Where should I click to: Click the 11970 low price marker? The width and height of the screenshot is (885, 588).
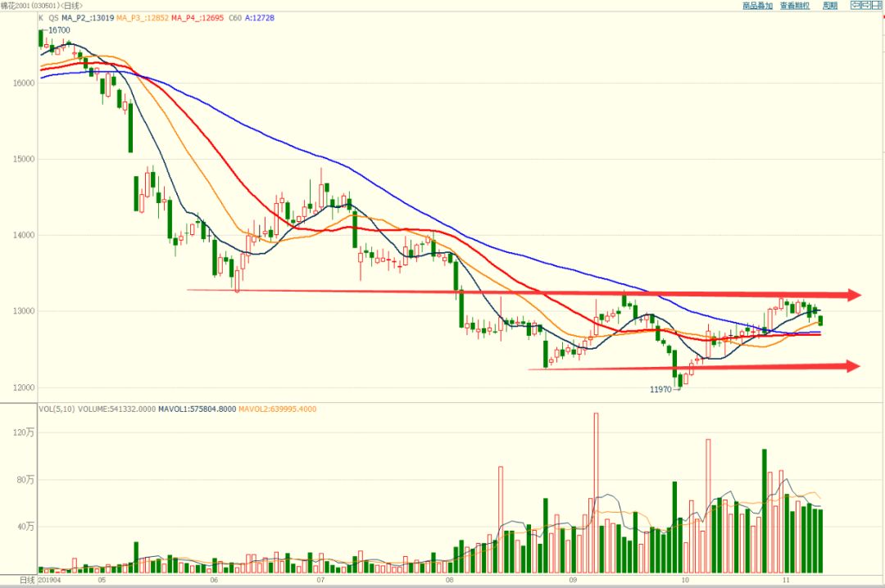pyautogui.click(x=660, y=389)
